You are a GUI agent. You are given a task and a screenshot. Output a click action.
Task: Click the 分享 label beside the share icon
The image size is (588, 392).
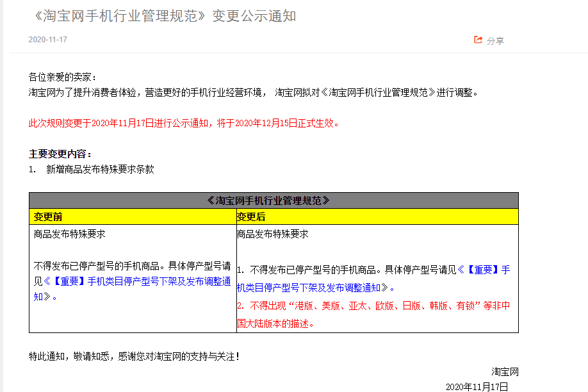click(495, 40)
